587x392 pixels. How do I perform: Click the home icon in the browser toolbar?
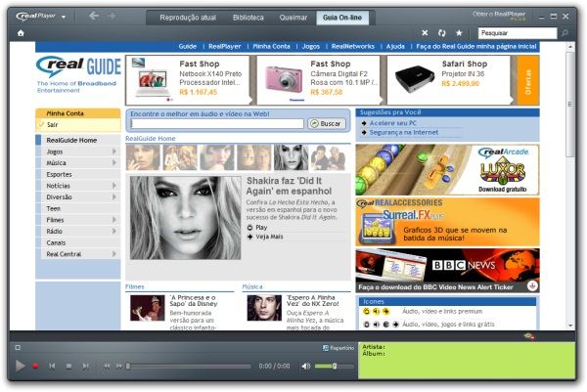pos(21,33)
